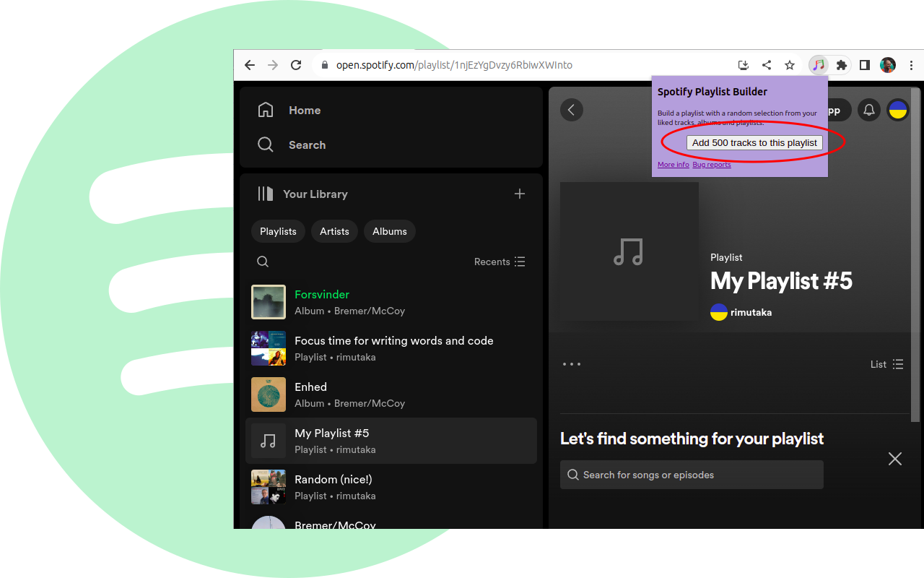Filter library by Artists
This screenshot has height=578, width=924.
[334, 231]
